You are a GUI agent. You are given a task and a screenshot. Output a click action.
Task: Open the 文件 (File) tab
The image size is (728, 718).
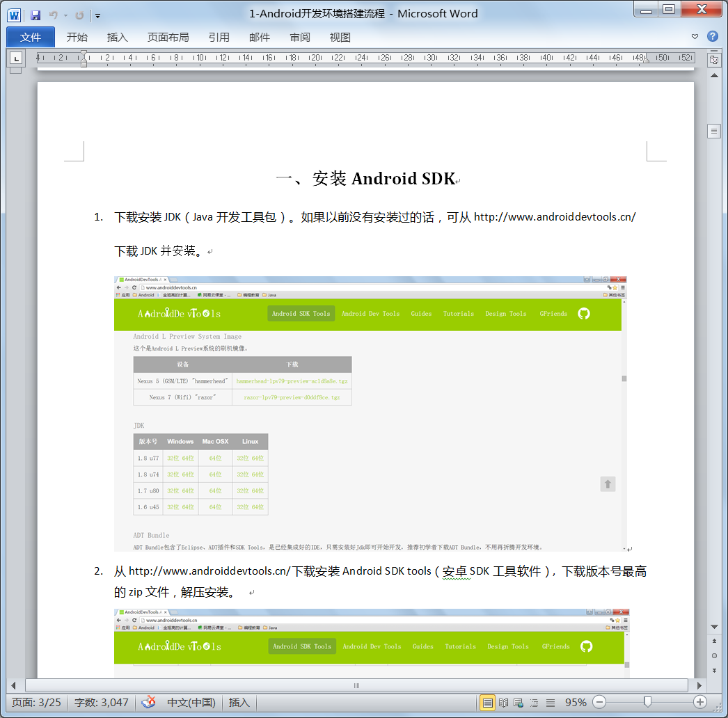point(31,37)
